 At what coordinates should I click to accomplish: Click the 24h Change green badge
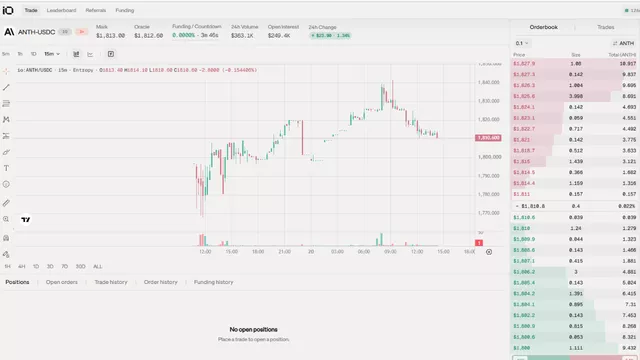[330, 36]
